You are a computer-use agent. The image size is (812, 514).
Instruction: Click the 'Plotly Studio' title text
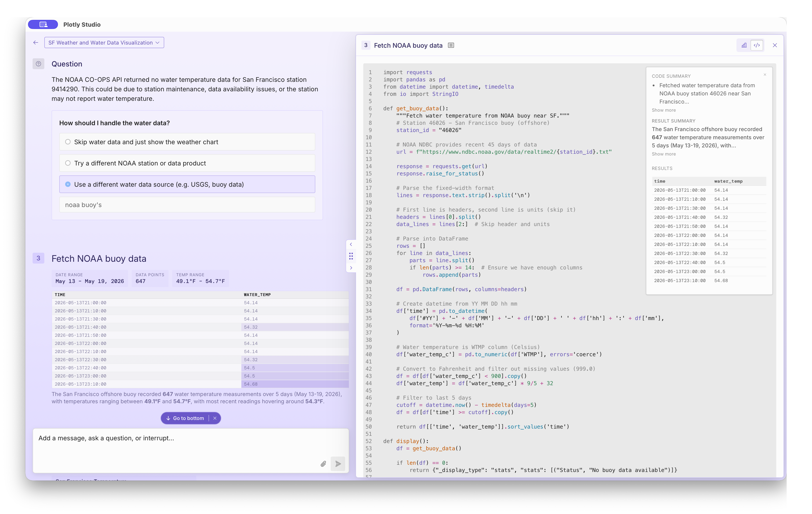(x=82, y=24)
